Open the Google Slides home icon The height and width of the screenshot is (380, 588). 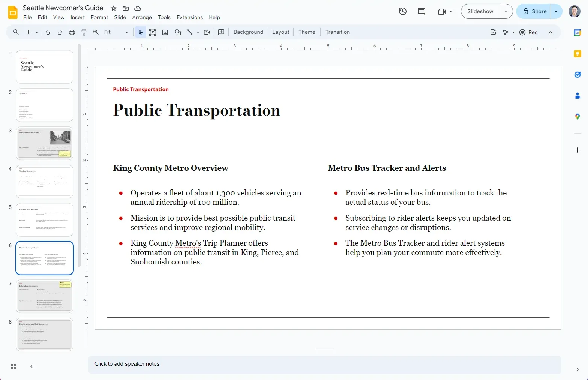[13, 12]
